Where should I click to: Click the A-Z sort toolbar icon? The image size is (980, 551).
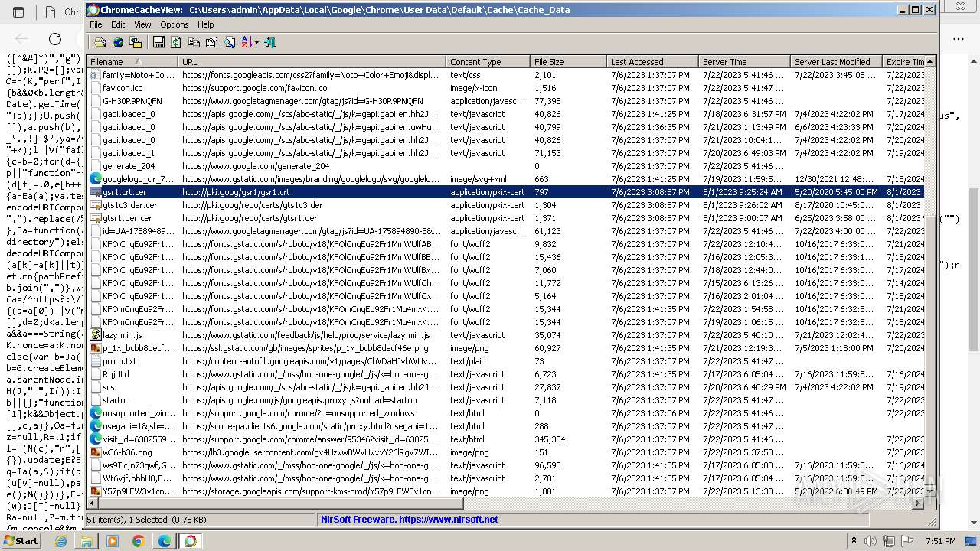(x=247, y=43)
